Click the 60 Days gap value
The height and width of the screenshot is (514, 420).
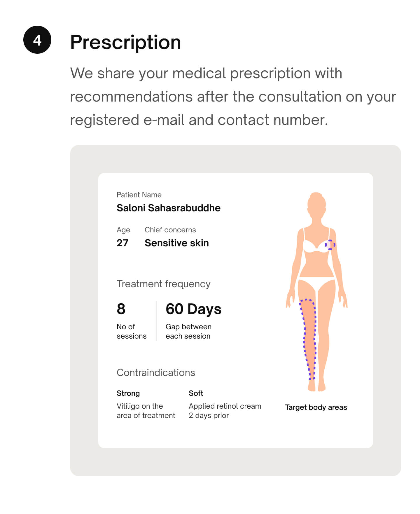(193, 309)
